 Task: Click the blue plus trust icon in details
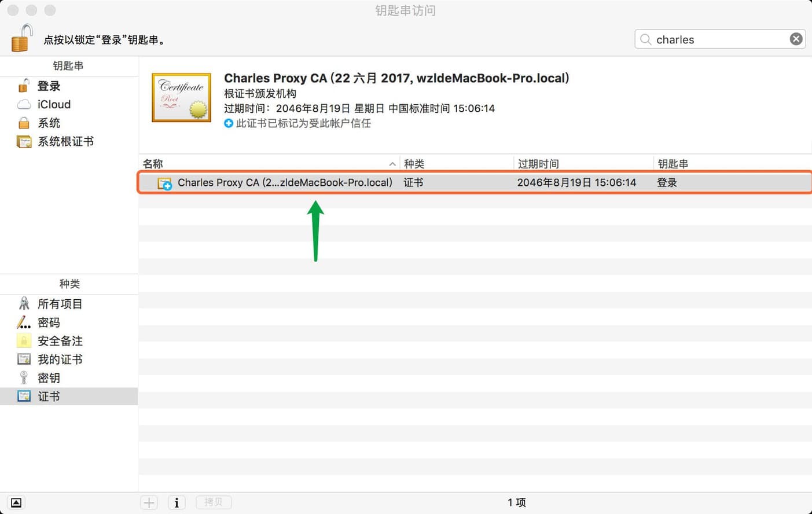point(229,123)
